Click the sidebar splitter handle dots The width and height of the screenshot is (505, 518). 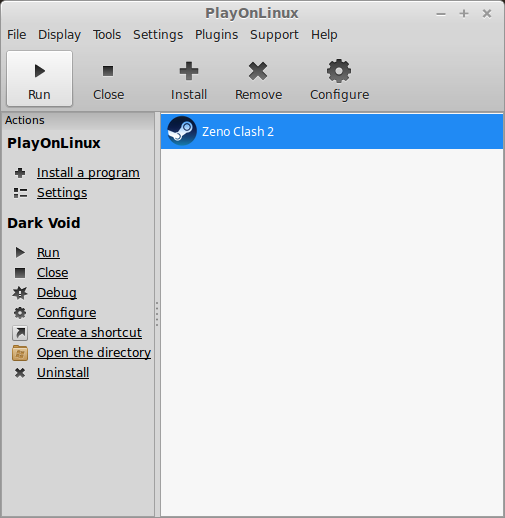point(157,314)
